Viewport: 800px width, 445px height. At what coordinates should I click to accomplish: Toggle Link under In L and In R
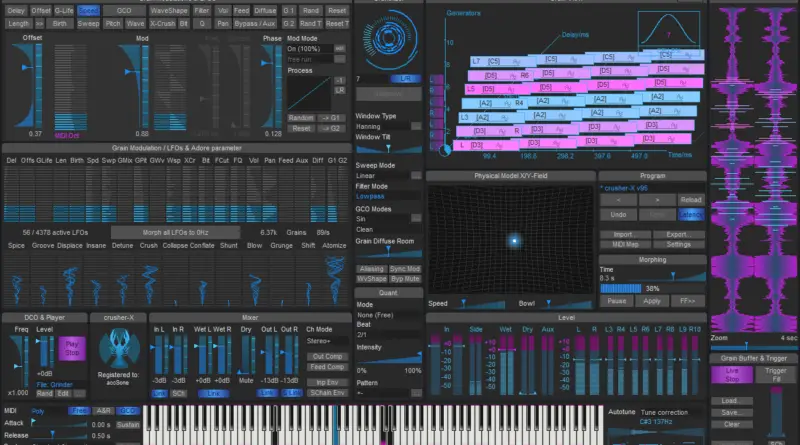click(159, 393)
